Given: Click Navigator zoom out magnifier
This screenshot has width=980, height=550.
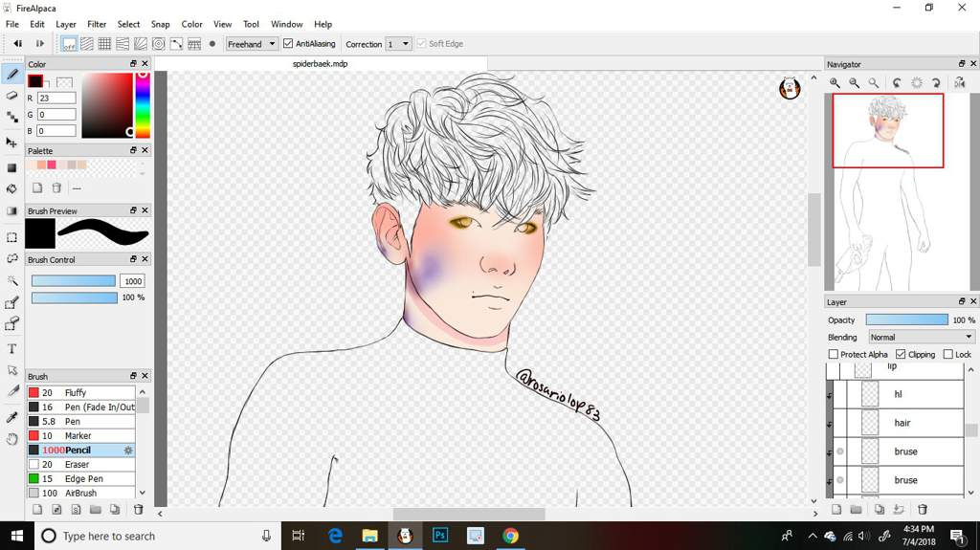Looking at the screenshot, I should [854, 82].
